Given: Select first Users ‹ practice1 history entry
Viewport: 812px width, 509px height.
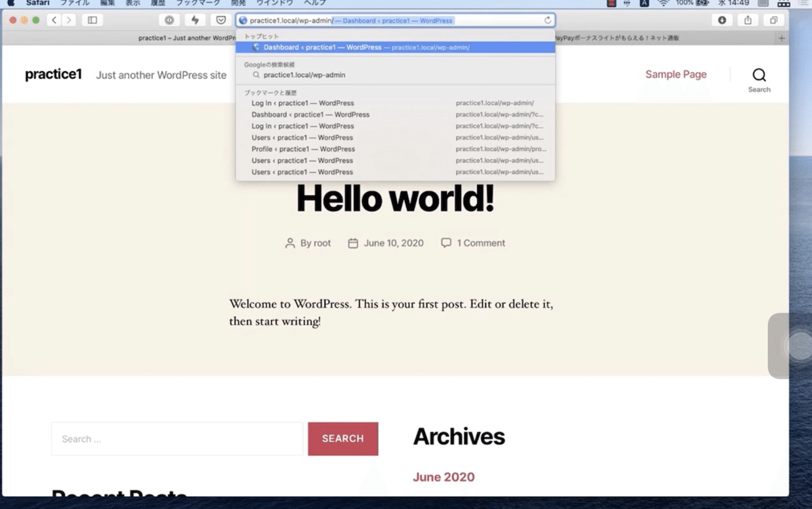Looking at the screenshot, I should coord(395,138).
